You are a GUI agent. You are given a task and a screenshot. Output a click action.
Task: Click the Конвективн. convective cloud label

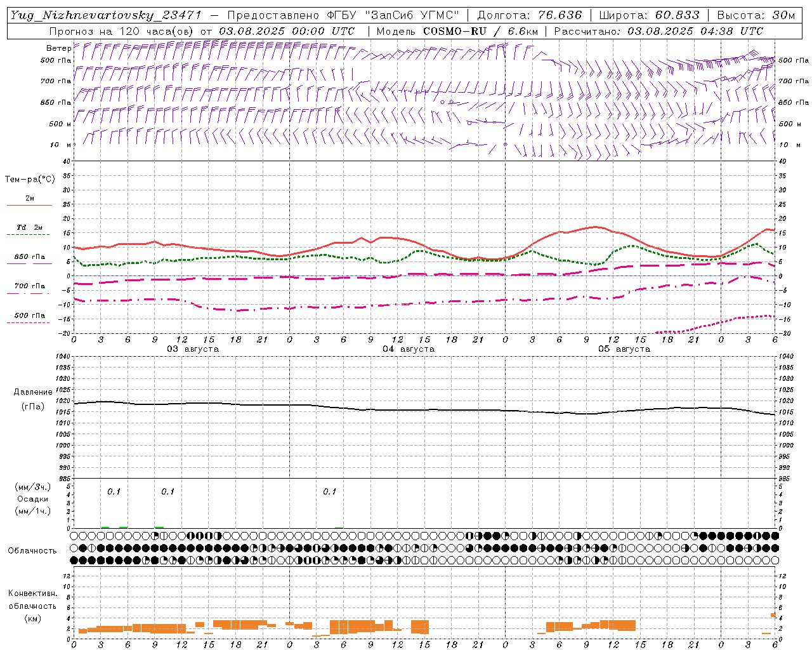(x=33, y=594)
